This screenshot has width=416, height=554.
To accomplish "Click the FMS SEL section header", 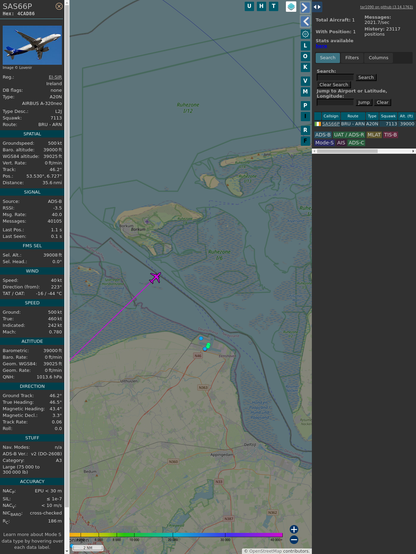I will point(32,246).
